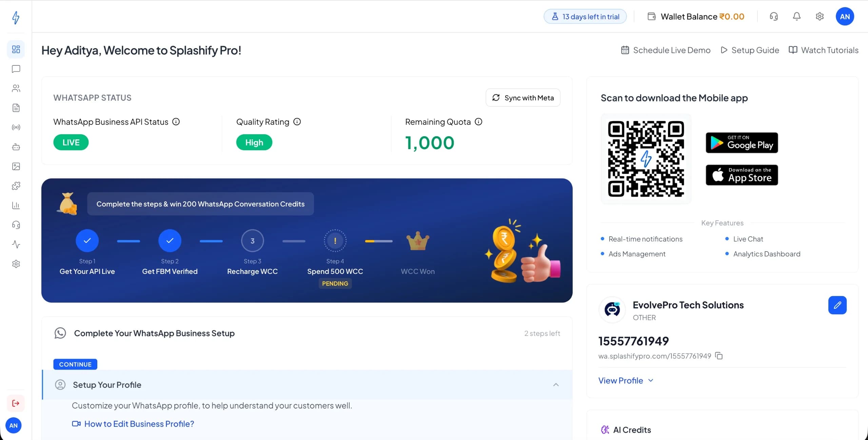Copy the wa.splashifypro.com profile link

click(x=719, y=356)
